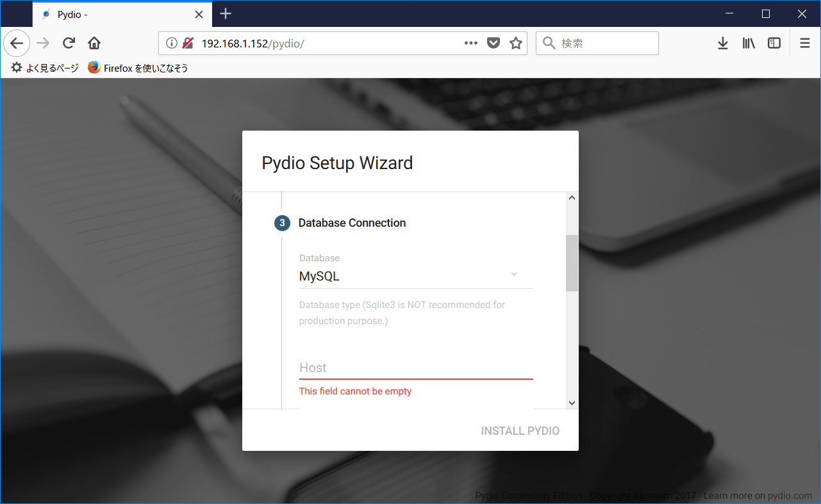
Task: Open the downloads panel
Action: (723, 43)
